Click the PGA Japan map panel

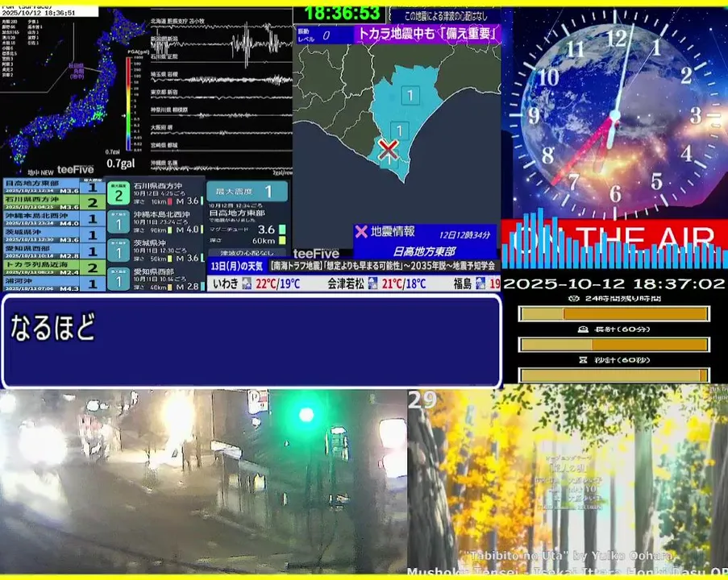pyautogui.click(x=74, y=90)
